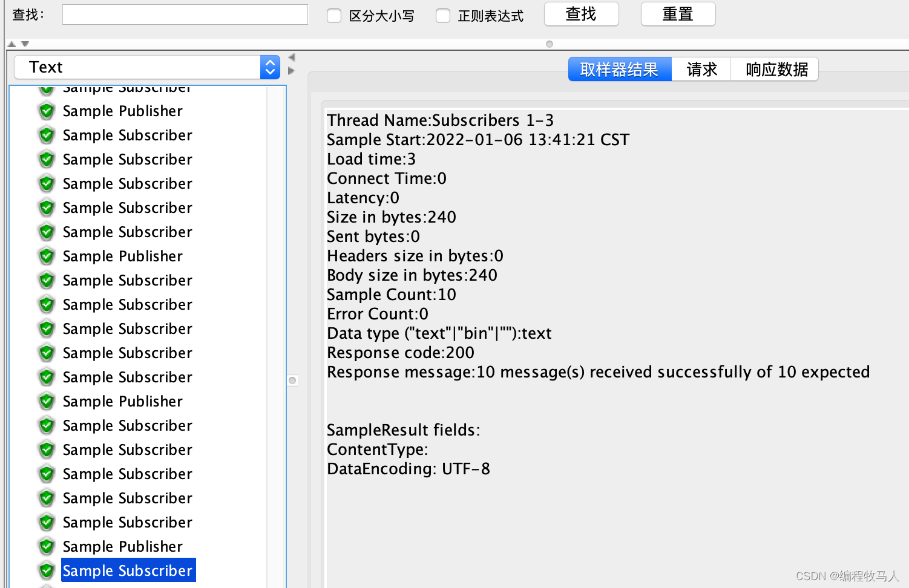Select the topmost fully visible Sample Publisher row
The width and height of the screenshot is (909, 588).
[123, 111]
